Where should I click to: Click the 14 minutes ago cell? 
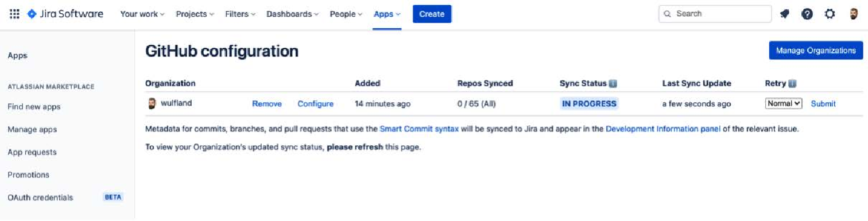coord(382,104)
